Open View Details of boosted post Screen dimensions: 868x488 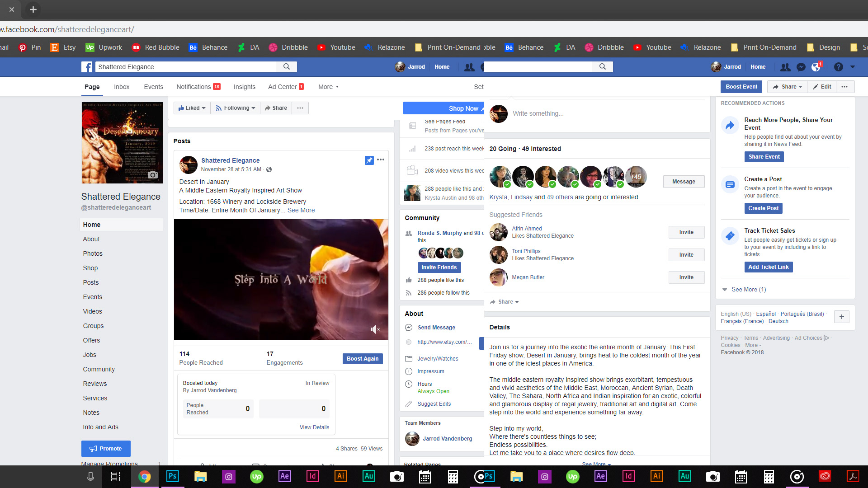coord(314,427)
